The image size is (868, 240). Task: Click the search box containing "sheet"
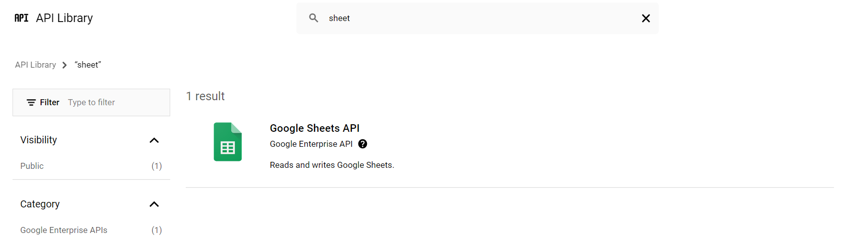(x=476, y=19)
